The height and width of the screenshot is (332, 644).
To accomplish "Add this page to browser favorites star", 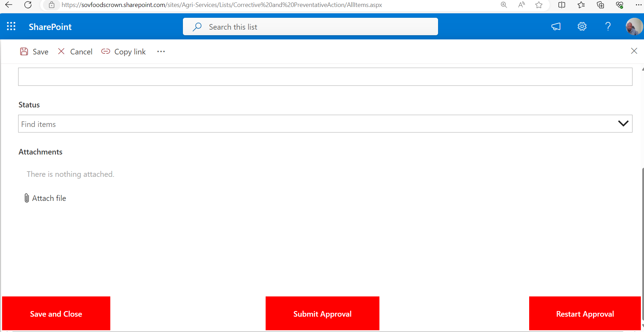I will [539, 5].
